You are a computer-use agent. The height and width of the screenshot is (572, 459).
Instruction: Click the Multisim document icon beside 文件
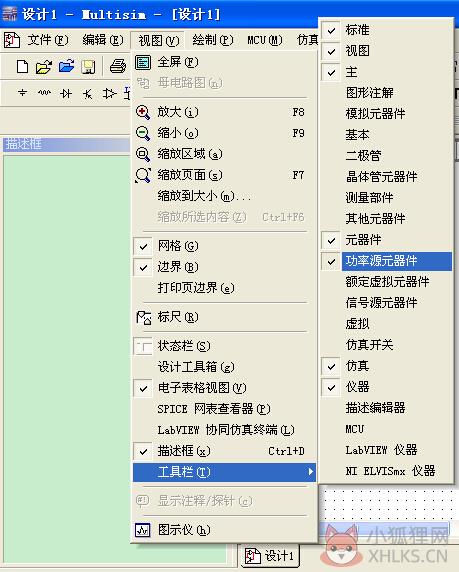click(x=12, y=40)
